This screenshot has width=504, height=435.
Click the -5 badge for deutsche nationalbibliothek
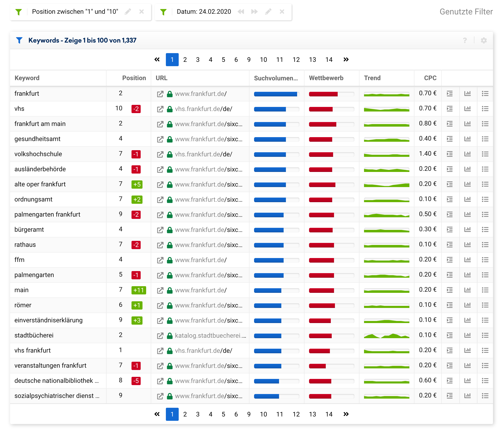(136, 381)
